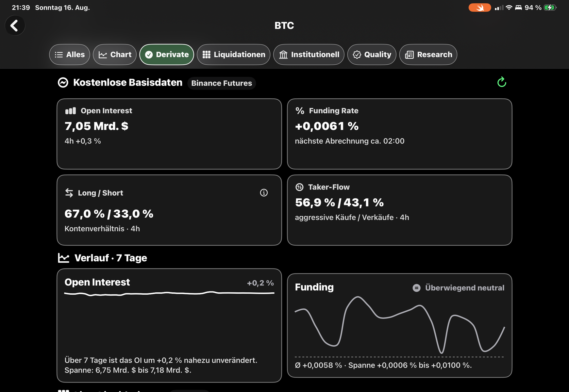
Task: Tap the Binance Futures source badge
Action: pos(222,83)
